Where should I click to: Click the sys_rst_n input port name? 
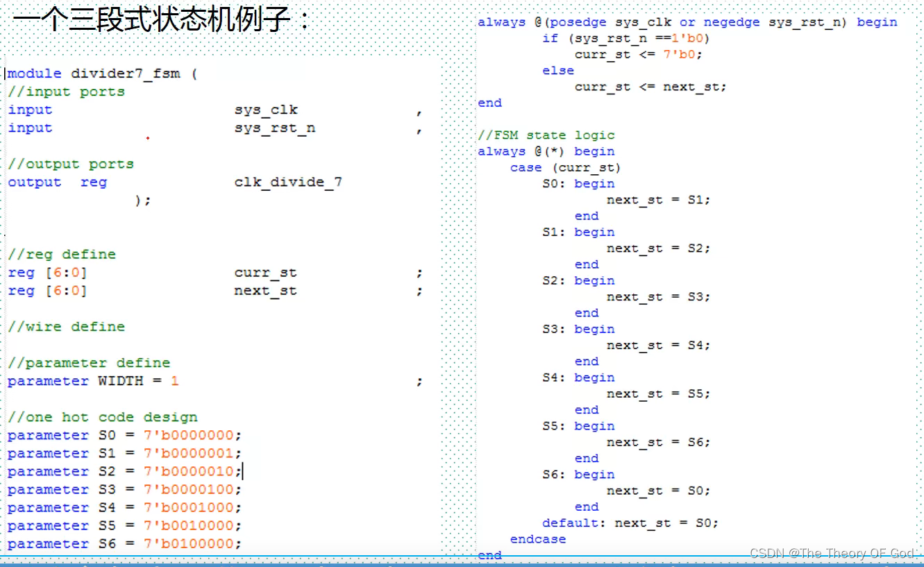pos(275,128)
